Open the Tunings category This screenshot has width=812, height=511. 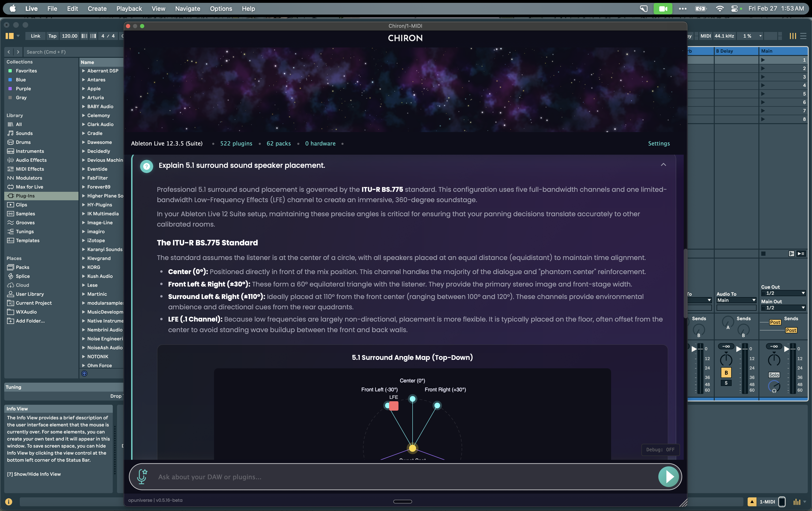(25, 232)
